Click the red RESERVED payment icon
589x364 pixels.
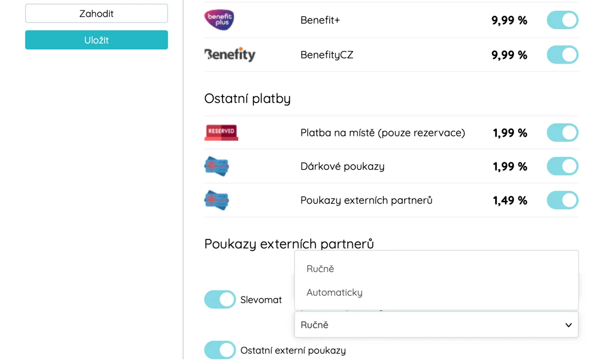click(x=221, y=132)
